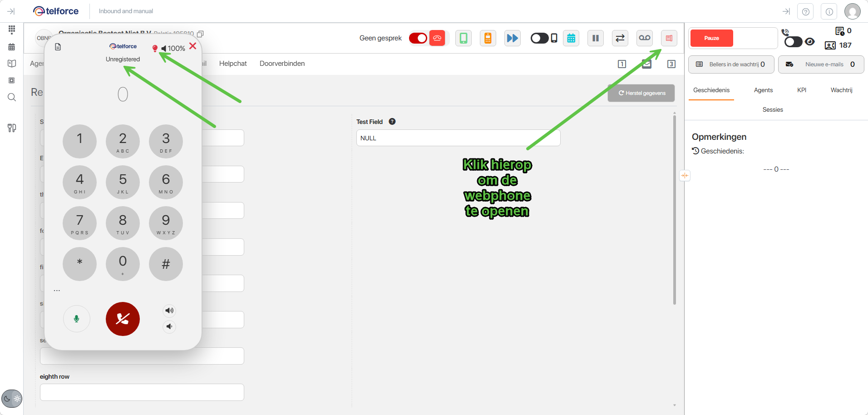The height and width of the screenshot is (415, 868).
Task: Toggle the mobile phone switch in the toolbar
Action: coord(539,38)
